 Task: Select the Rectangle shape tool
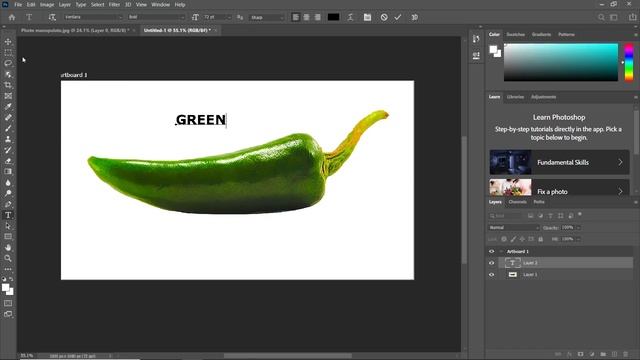coord(8,237)
